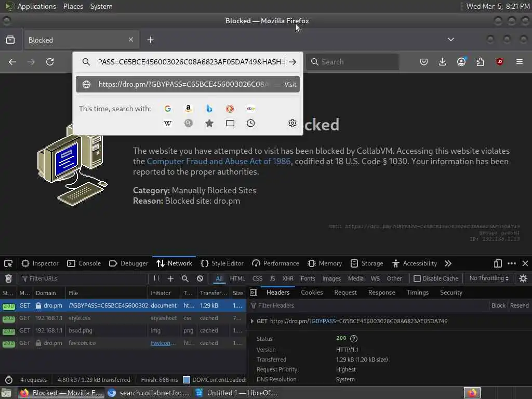
Task: Switch to the Inspector tab
Action: coord(41,263)
